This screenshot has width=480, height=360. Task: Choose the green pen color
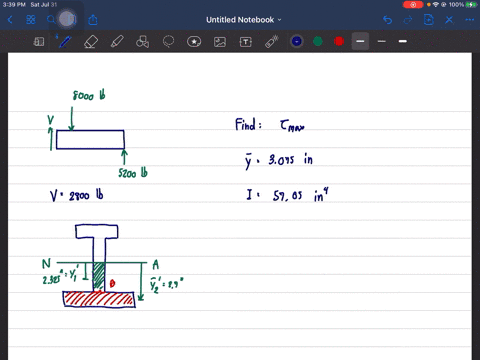tap(318, 41)
